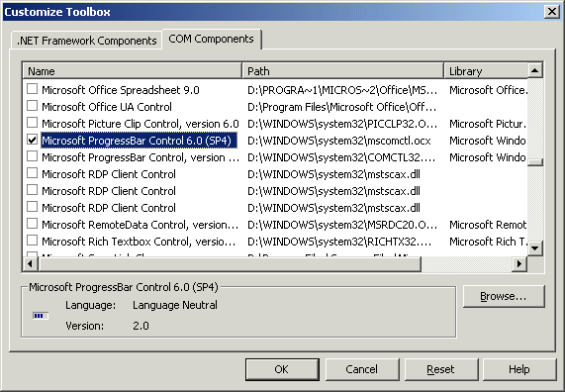Tick the Microsoft RemoteData Control checkbox
Image resolution: width=565 pixels, height=392 pixels.
[32, 224]
